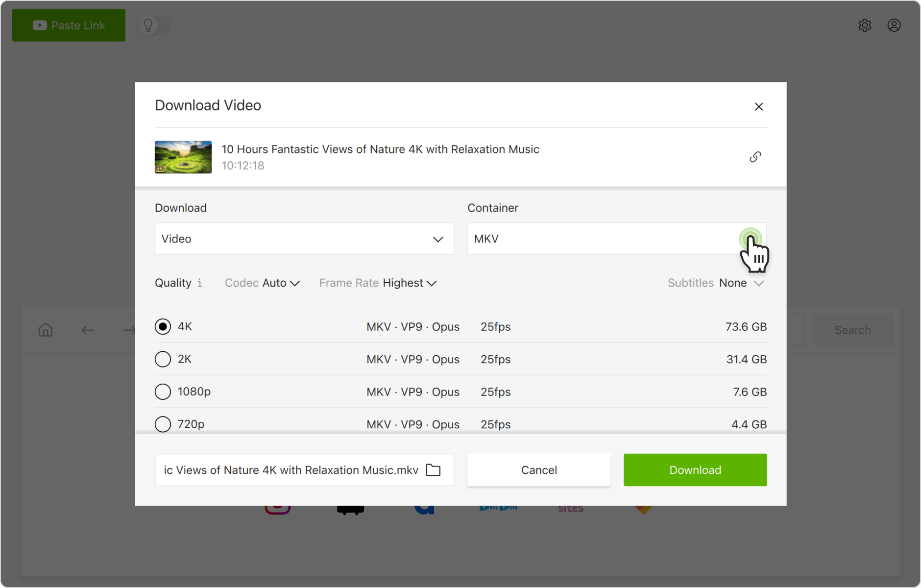Image resolution: width=921 pixels, height=588 pixels.
Task: Click the home icon in the toolbar
Action: [x=45, y=330]
